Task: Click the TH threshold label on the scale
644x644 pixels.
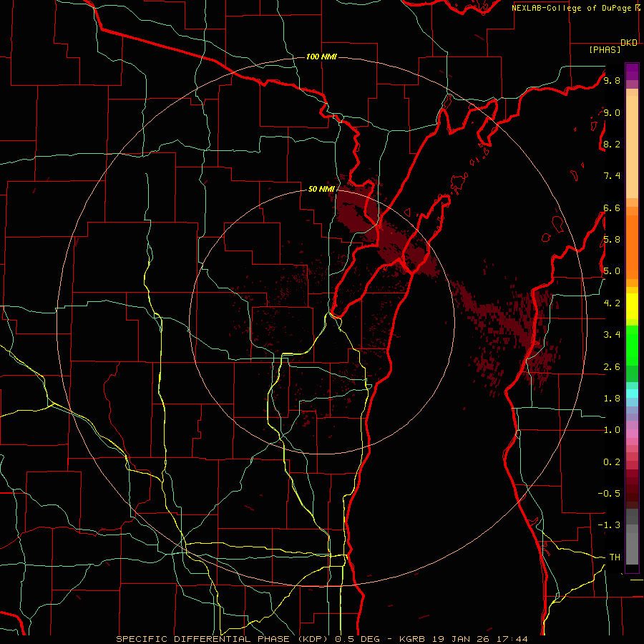Action: [615, 557]
